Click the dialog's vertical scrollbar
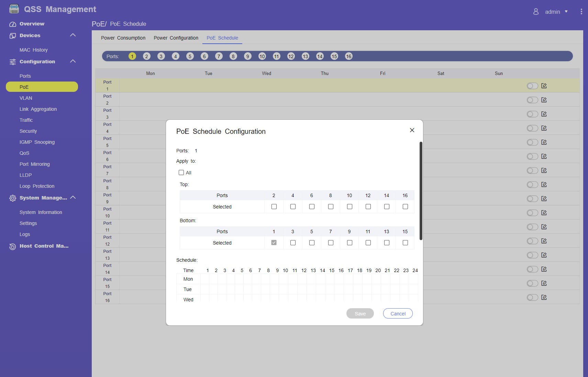 [421, 191]
